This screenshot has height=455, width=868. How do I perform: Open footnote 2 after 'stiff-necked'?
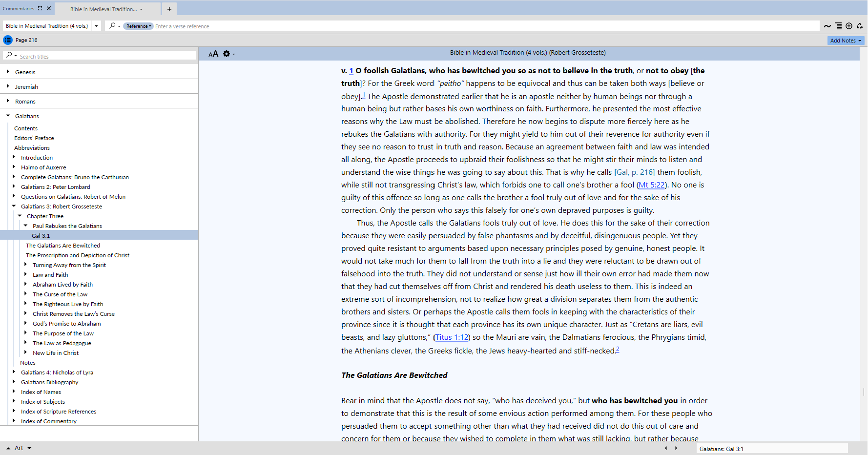[618, 349]
